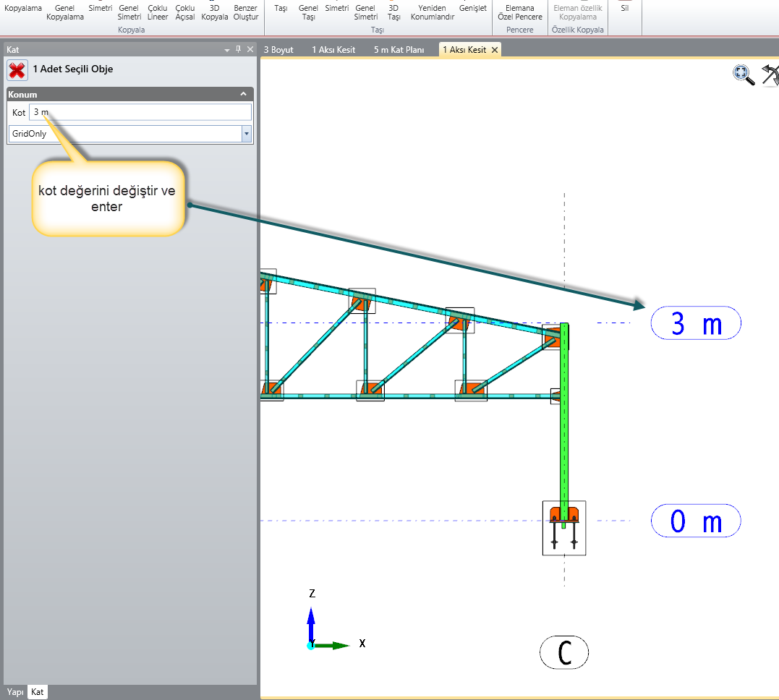Screen dimensions: 779x700
Task: Switch to the 3 Boyut tab
Action: [x=278, y=50]
